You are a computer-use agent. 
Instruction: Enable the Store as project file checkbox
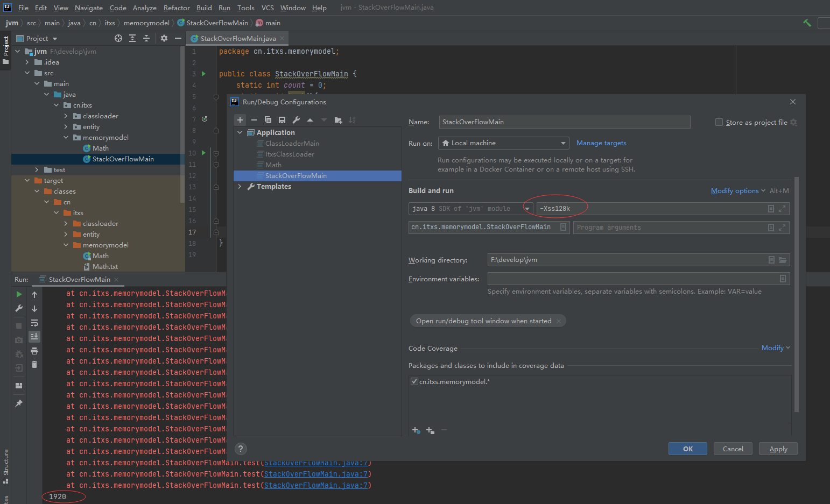(x=719, y=122)
